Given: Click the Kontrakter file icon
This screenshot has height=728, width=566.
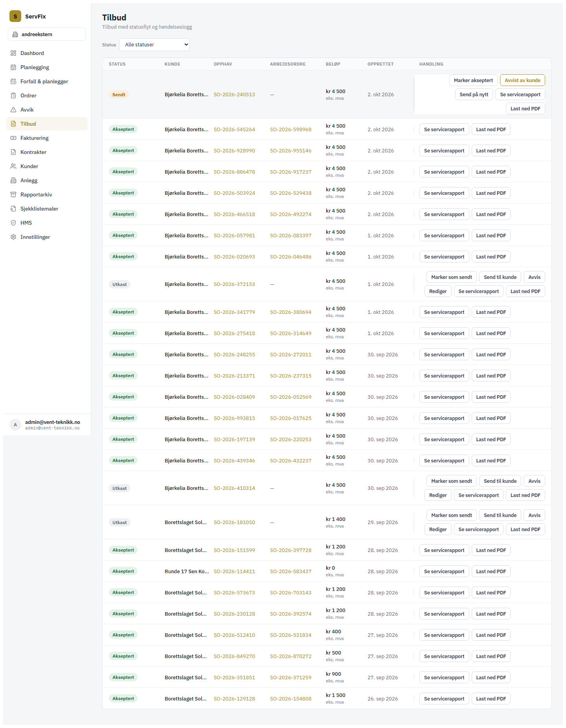Looking at the screenshot, I should pyautogui.click(x=13, y=152).
